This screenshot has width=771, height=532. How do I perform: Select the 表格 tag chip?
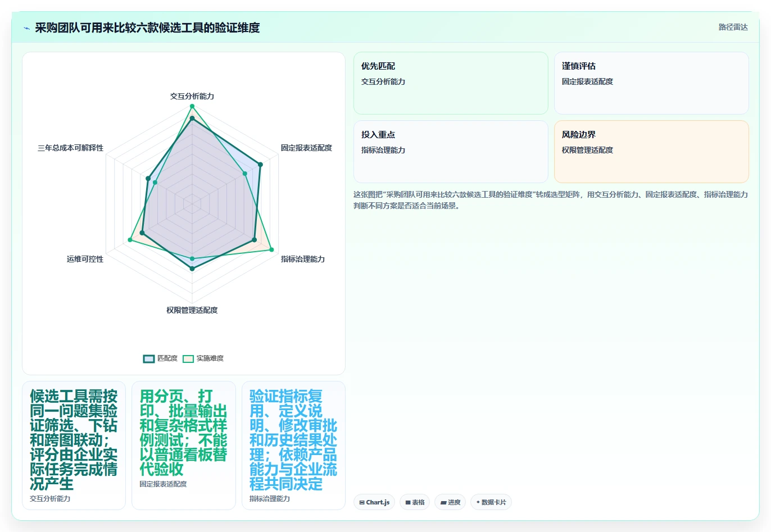415,502
